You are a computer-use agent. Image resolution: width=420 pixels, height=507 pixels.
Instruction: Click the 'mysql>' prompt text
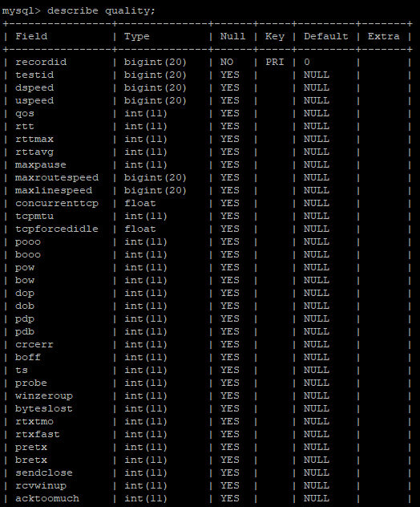pos(22,11)
